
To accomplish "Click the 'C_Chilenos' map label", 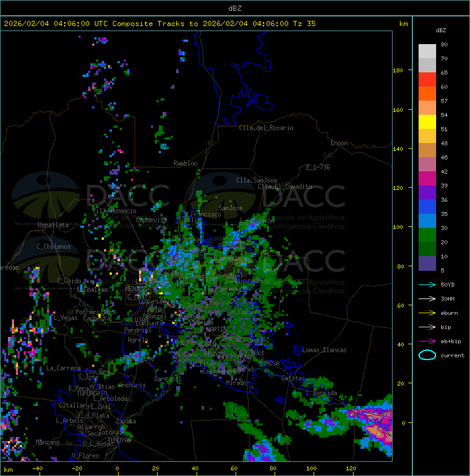I will [54, 246].
